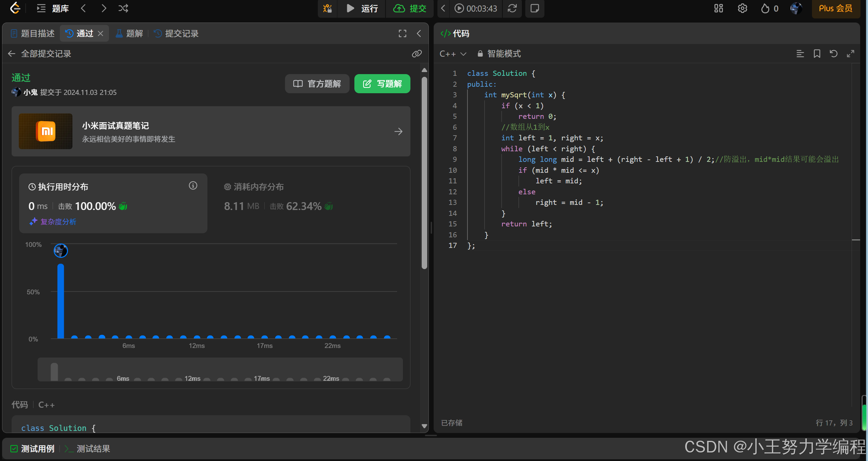The image size is (868, 461).
Task: Open the notes sticky icon
Action: [x=534, y=8]
